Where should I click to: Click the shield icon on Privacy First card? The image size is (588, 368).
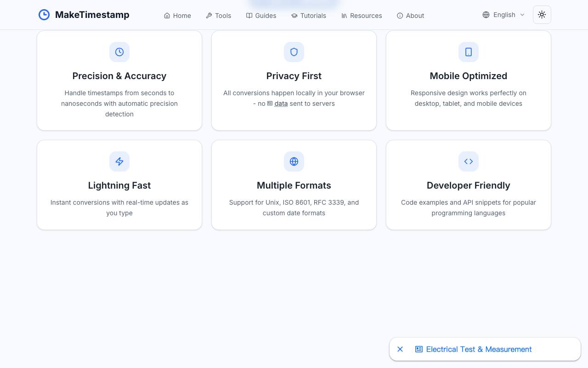tap(294, 52)
